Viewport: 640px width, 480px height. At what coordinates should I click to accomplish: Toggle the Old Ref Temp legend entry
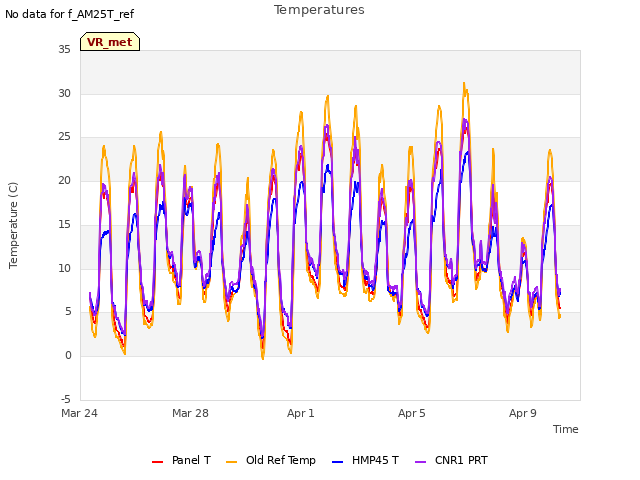pos(271,460)
